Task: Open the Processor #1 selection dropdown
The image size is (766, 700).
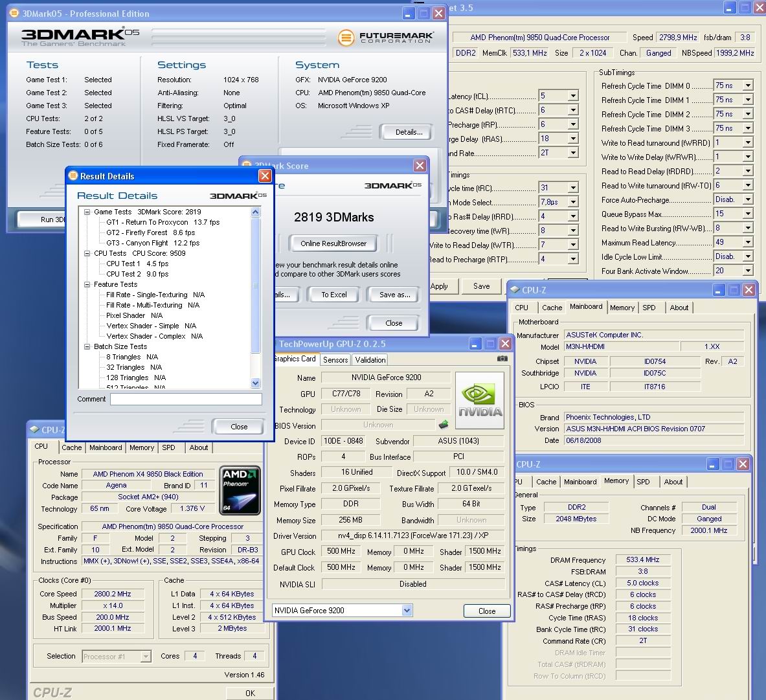Action: (146, 657)
